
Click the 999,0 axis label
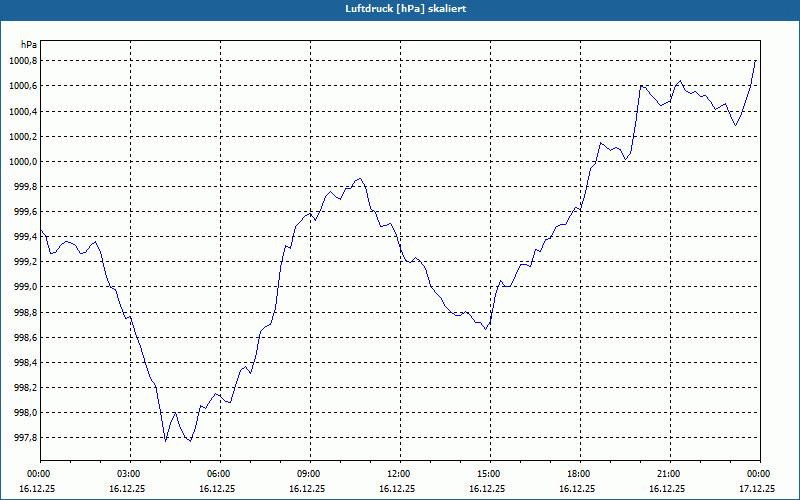[x=26, y=287]
